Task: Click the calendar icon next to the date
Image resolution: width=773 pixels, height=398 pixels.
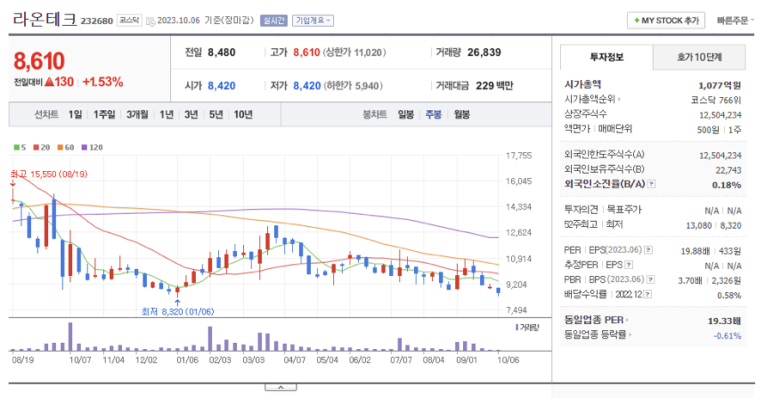Action: [150, 21]
